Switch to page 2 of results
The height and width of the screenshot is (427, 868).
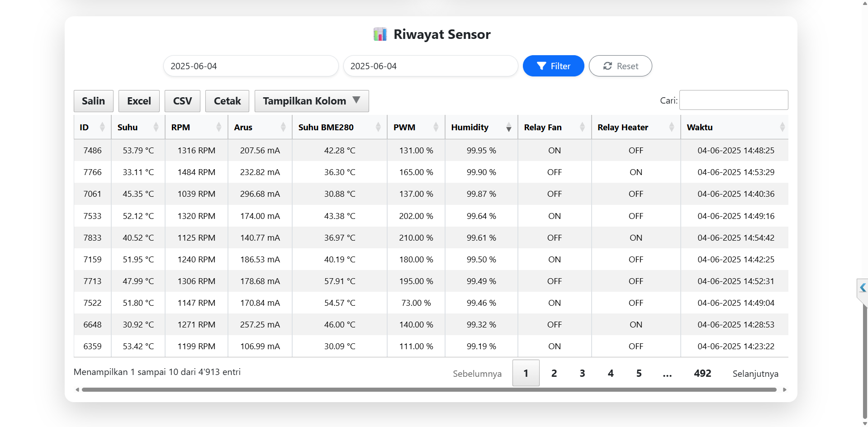point(554,373)
